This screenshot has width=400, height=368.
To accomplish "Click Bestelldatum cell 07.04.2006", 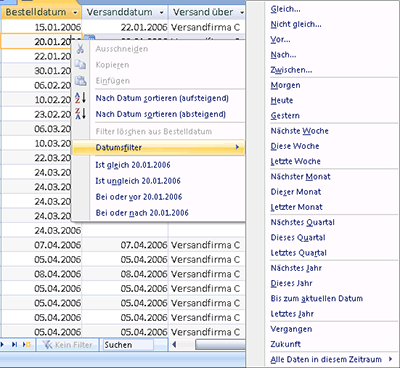I will (x=41, y=245).
